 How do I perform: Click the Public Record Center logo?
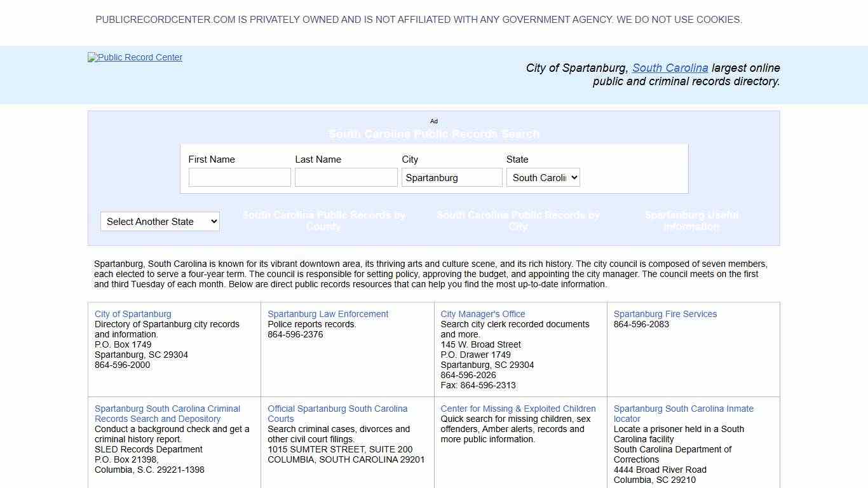pyautogui.click(x=134, y=57)
